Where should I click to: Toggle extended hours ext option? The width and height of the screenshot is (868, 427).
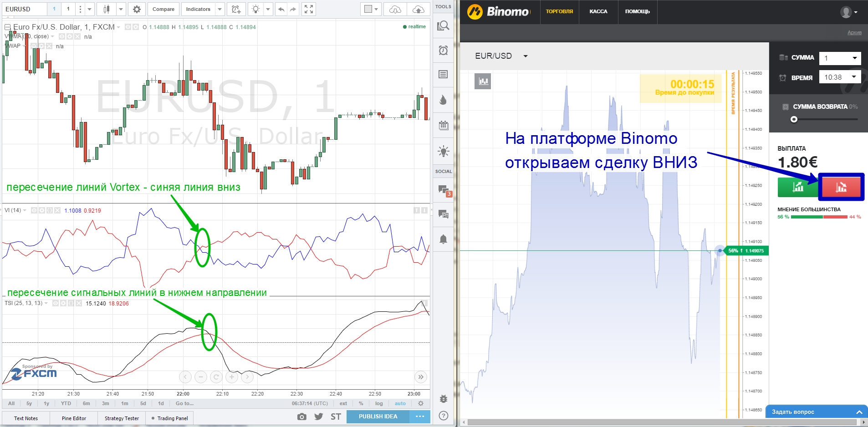click(x=343, y=403)
